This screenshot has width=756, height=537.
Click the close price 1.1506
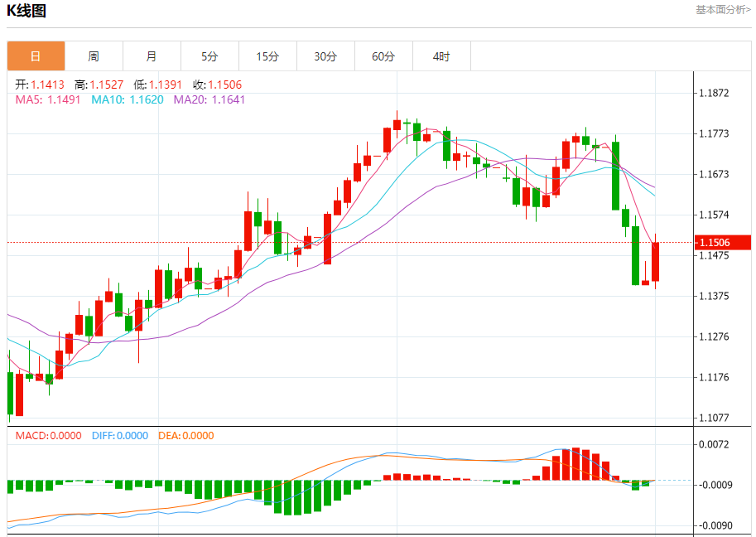(x=224, y=85)
